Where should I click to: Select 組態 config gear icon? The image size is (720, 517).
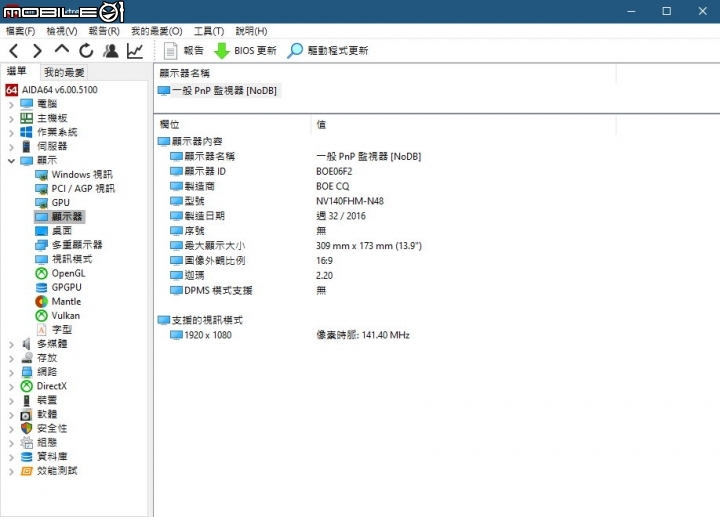(27, 443)
